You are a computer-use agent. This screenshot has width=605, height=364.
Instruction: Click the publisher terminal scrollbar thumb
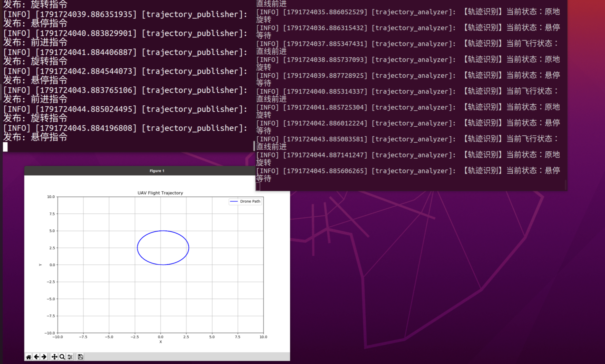tap(254, 146)
